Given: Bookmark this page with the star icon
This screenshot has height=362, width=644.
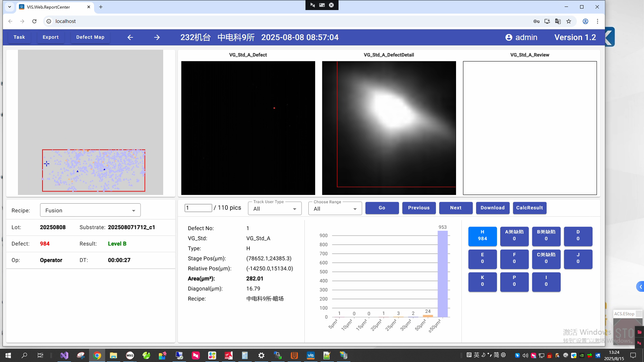Looking at the screenshot, I should 569,21.
